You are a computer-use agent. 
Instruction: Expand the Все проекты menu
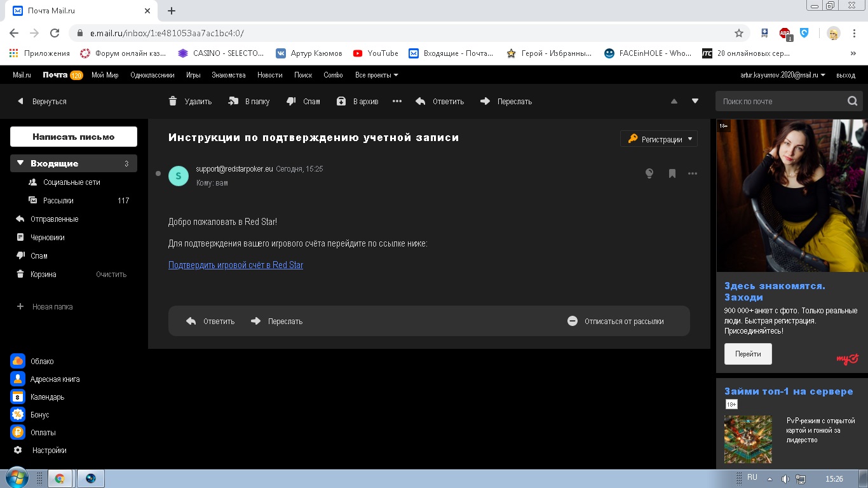point(377,75)
